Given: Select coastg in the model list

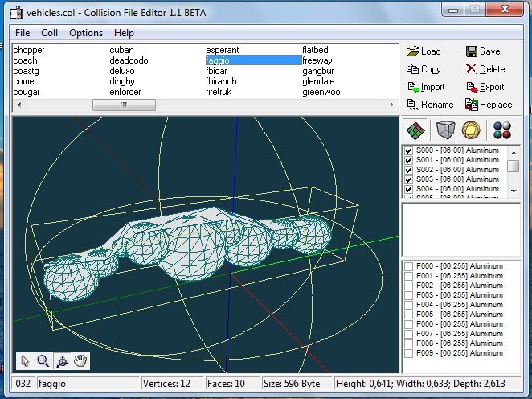Looking at the screenshot, I should click(27, 71).
